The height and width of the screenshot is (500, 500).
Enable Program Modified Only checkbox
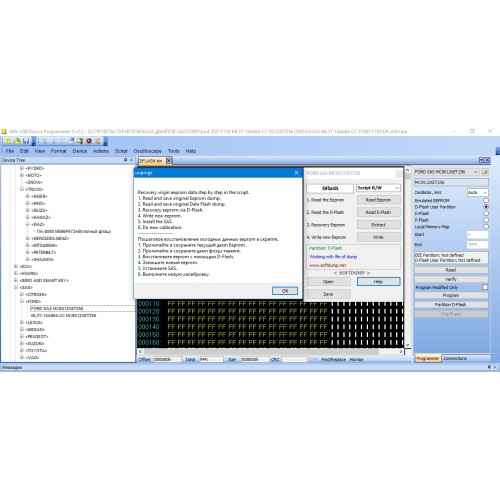(x=485, y=287)
